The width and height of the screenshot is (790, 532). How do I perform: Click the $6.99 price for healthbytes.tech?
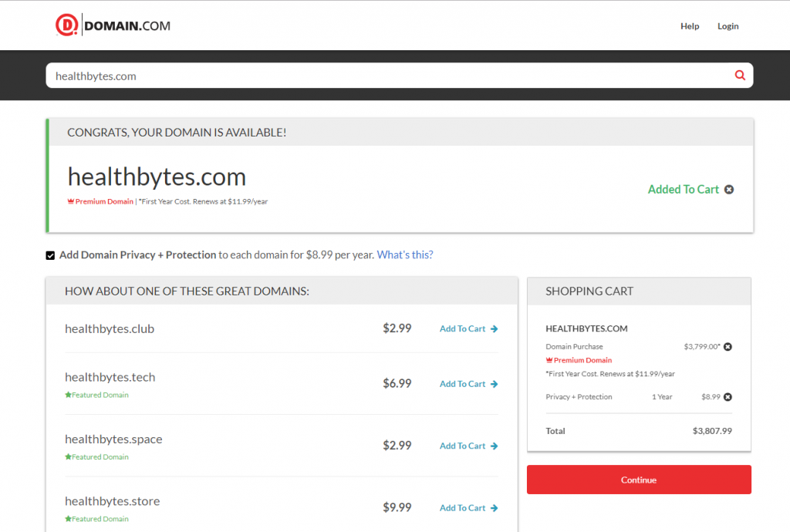(397, 383)
